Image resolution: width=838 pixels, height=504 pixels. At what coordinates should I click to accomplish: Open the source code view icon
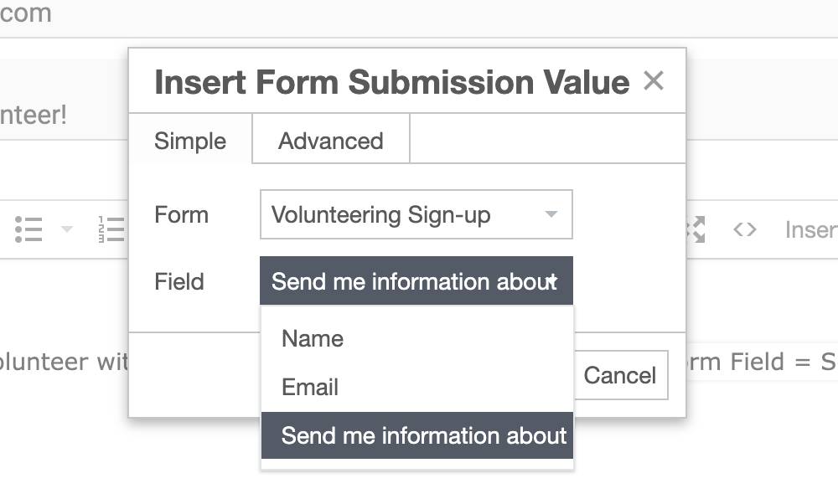(x=744, y=229)
